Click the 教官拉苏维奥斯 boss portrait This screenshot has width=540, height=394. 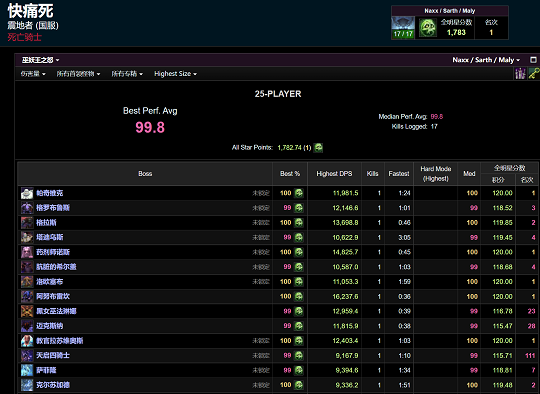point(27,341)
